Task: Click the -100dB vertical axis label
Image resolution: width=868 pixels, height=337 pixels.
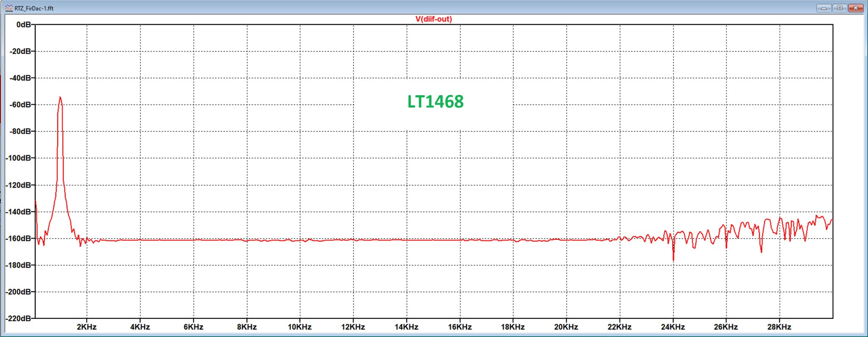Action: [x=18, y=158]
